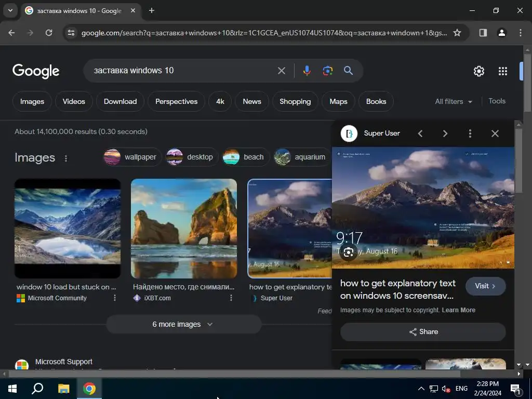Close the image preview panel
Viewport: 532px width, 399px height.
click(x=495, y=134)
